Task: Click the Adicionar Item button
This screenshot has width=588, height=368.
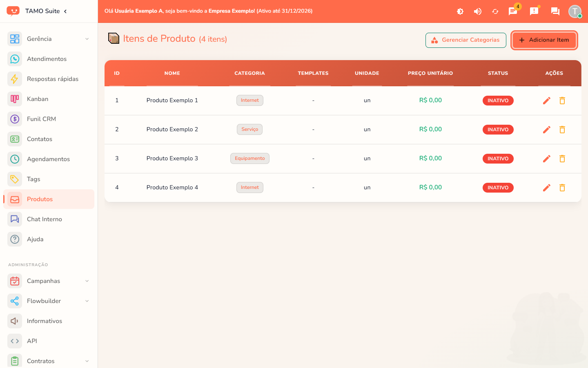Action: tap(544, 40)
